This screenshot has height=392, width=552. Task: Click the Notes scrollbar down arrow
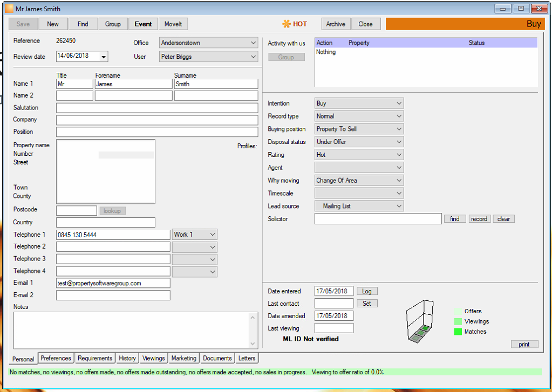[x=253, y=343]
